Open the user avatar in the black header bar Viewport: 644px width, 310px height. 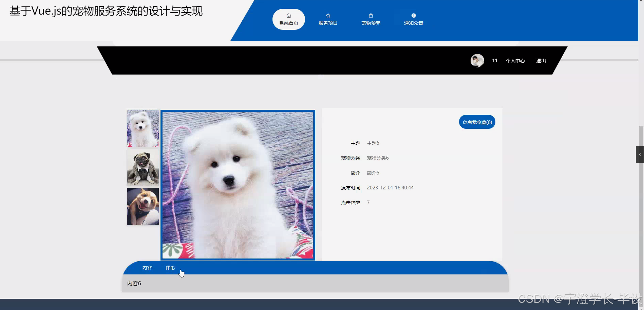point(477,61)
